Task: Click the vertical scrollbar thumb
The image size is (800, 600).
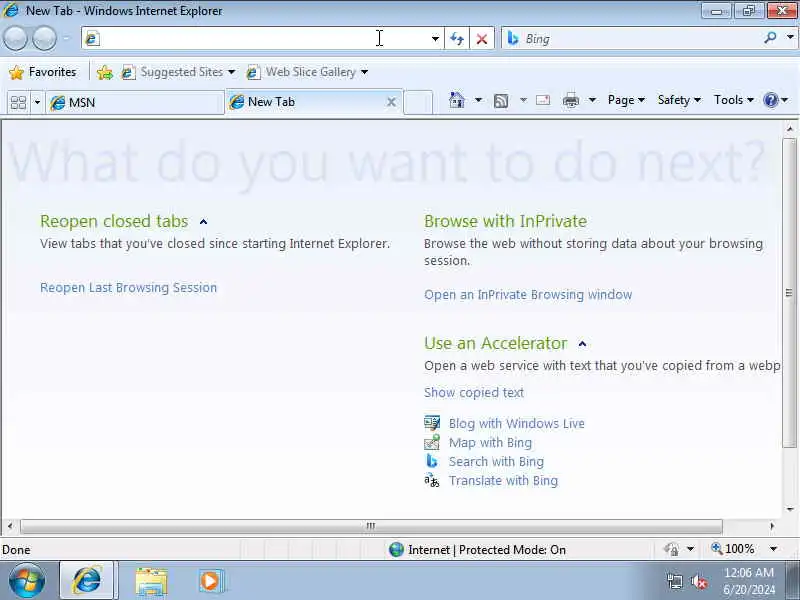Action: click(x=789, y=293)
